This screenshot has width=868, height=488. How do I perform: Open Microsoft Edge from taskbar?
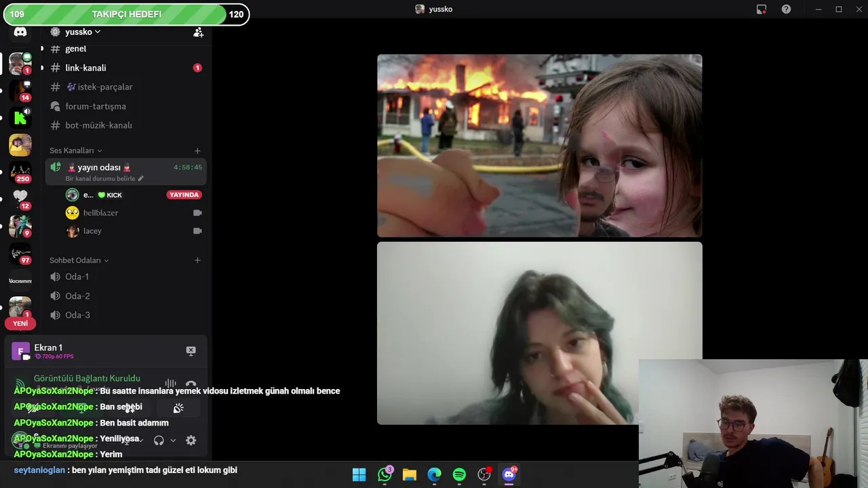tap(435, 474)
